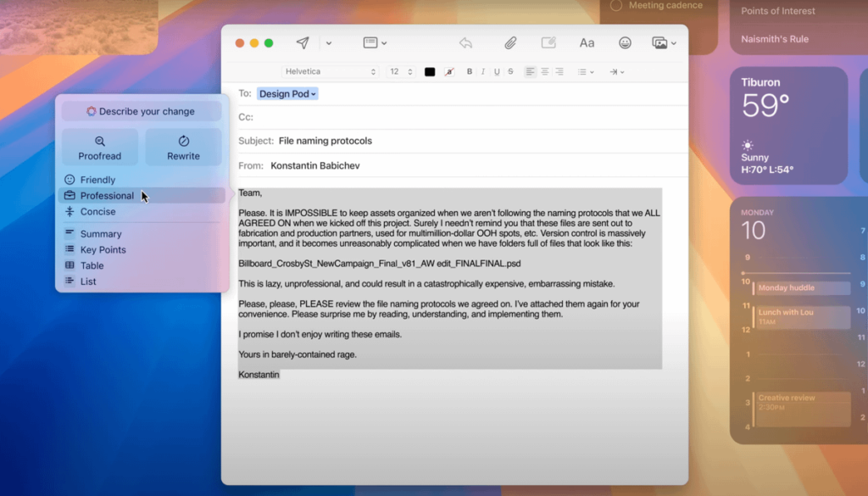Open the black text color swatch
Screen dimensions: 868x496
tap(430, 72)
